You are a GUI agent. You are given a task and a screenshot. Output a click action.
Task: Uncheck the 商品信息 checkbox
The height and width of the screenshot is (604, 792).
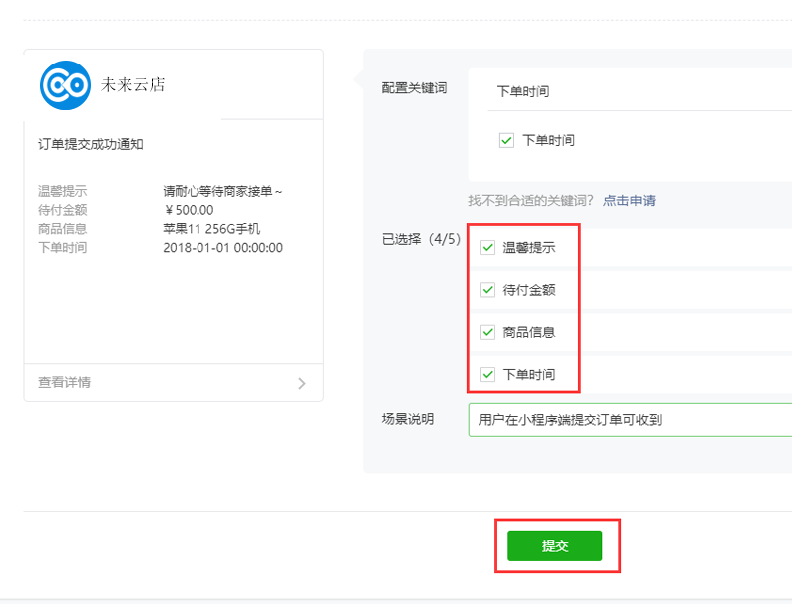488,332
